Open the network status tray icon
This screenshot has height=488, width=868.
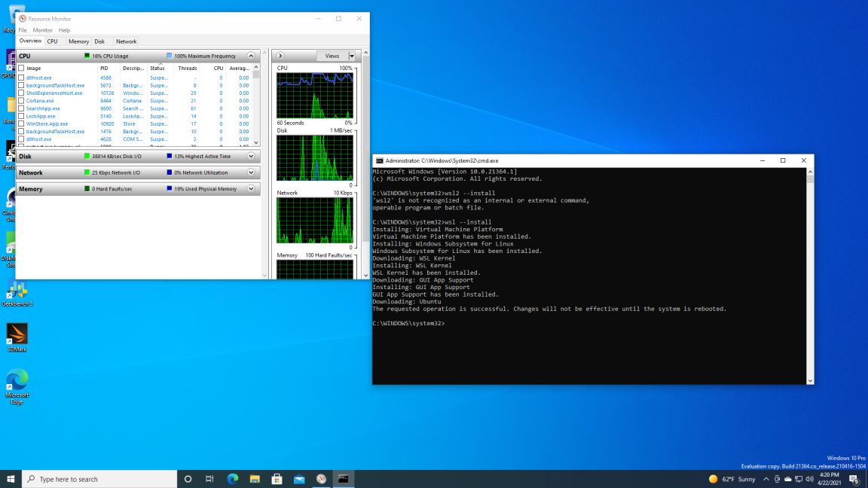tap(799, 479)
